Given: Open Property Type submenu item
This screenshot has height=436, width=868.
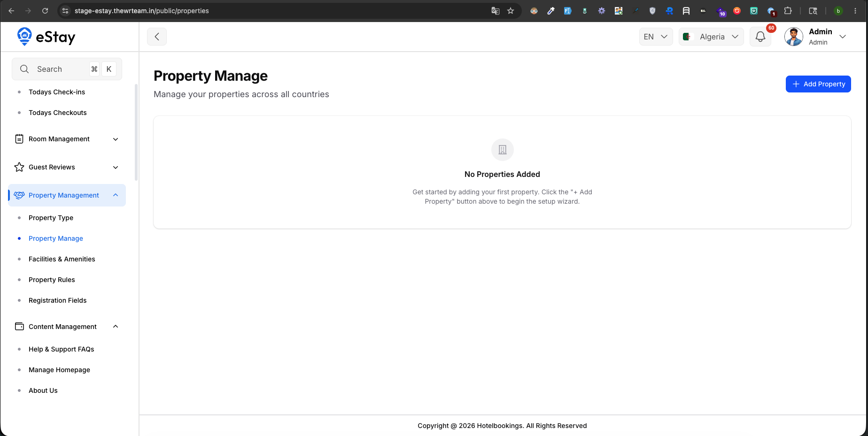Looking at the screenshot, I should (x=51, y=218).
